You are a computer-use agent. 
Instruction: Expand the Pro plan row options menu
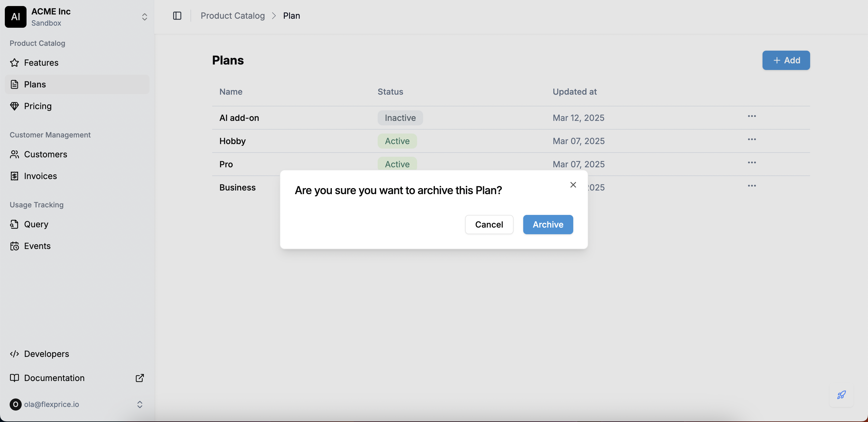click(x=752, y=162)
